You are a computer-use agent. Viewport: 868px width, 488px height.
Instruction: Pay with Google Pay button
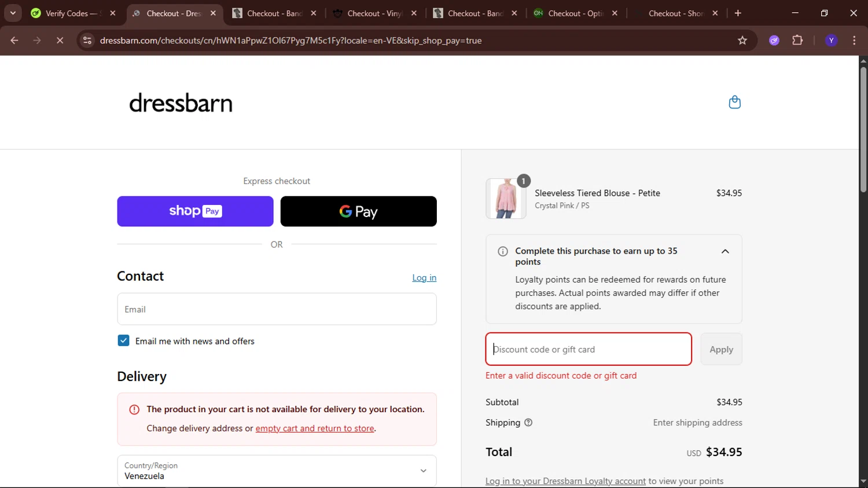click(x=359, y=211)
